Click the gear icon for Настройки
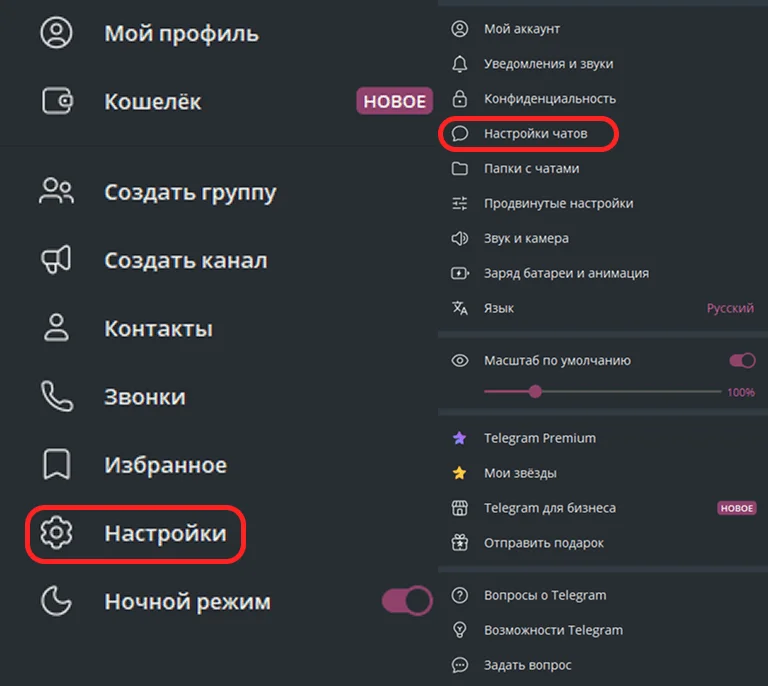Screen dimensions: 768x686 coord(56,533)
